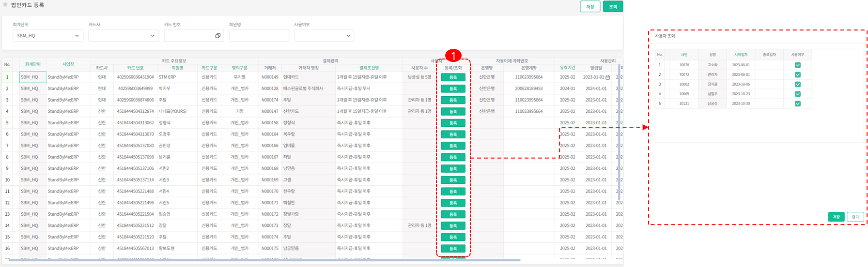868x267 pixels.
Task: Click the red number 1 annotation badge
Action: [x=453, y=55]
